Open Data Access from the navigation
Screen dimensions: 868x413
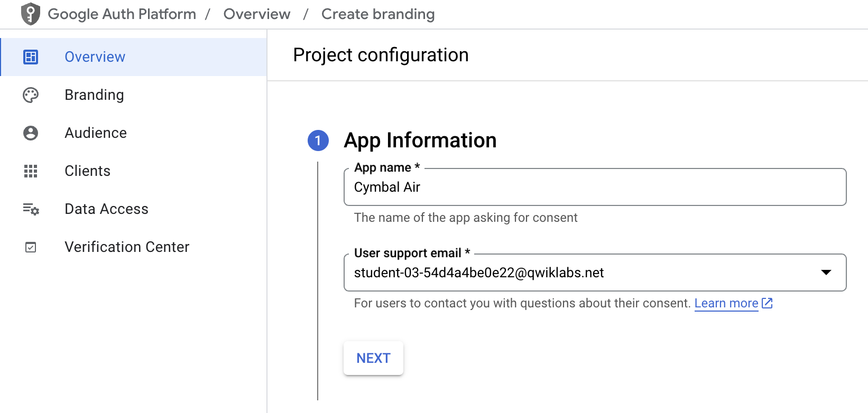click(x=106, y=209)
